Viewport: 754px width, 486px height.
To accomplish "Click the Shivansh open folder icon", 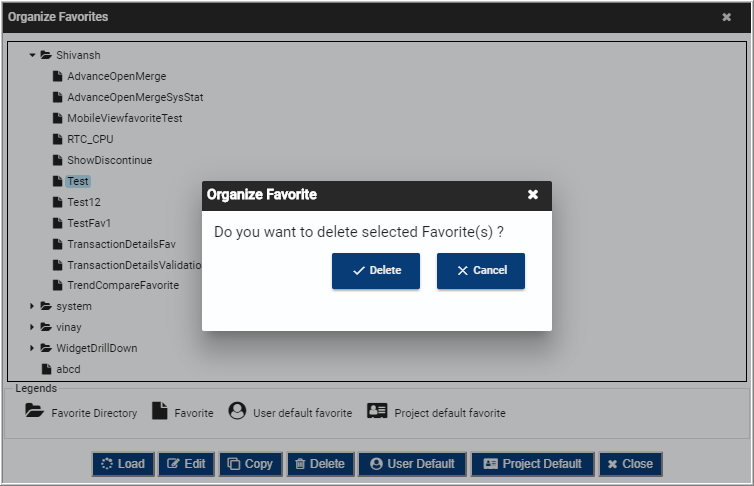I will tap(46, 55).
